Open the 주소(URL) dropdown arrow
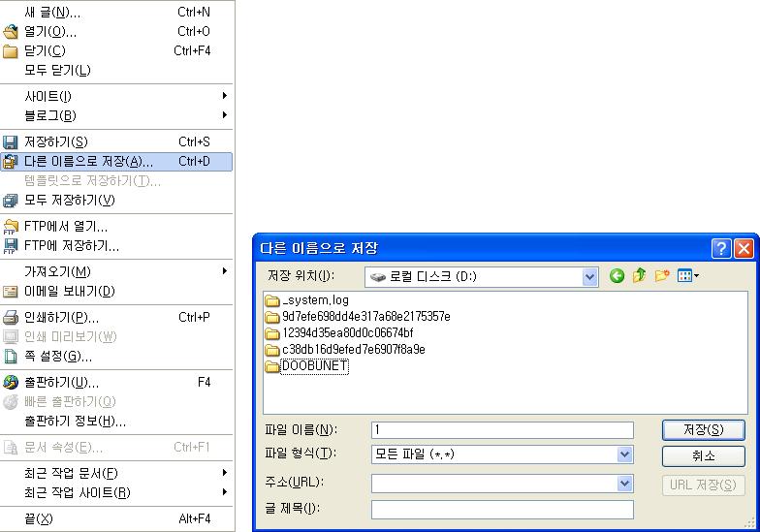 624,484
